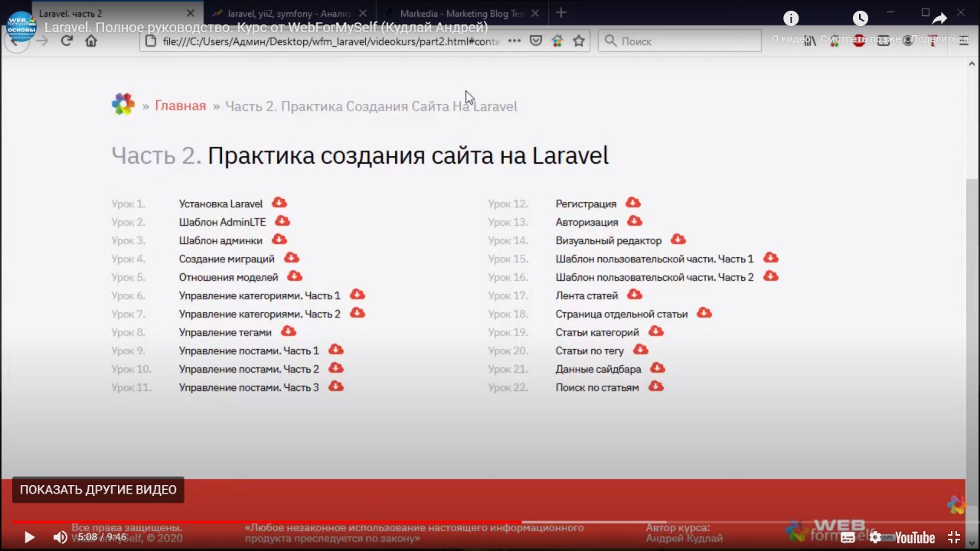Download lesson 1 Установка Laravel via cloud icon
The image size is (980, 551).
(x=279, y=203)
